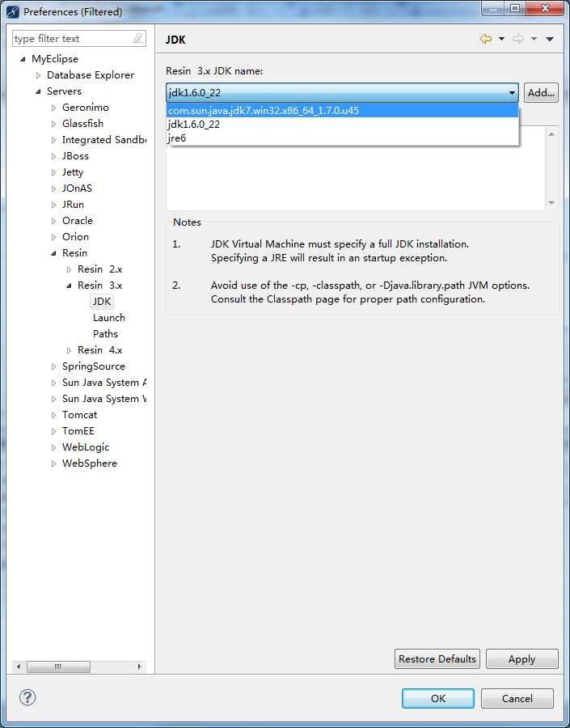
Task: Expand the Glassfish server node
Action: point(54,124)
